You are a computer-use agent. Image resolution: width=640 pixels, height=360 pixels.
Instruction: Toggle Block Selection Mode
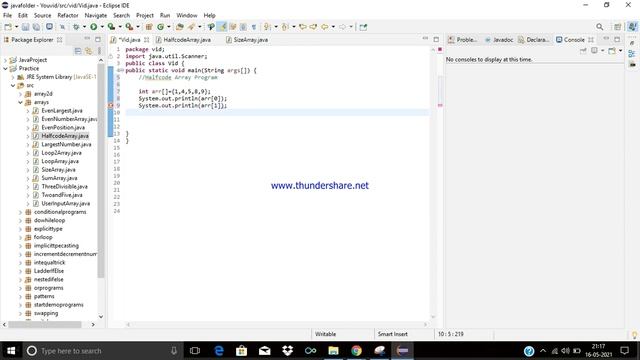tap(243, 27)
